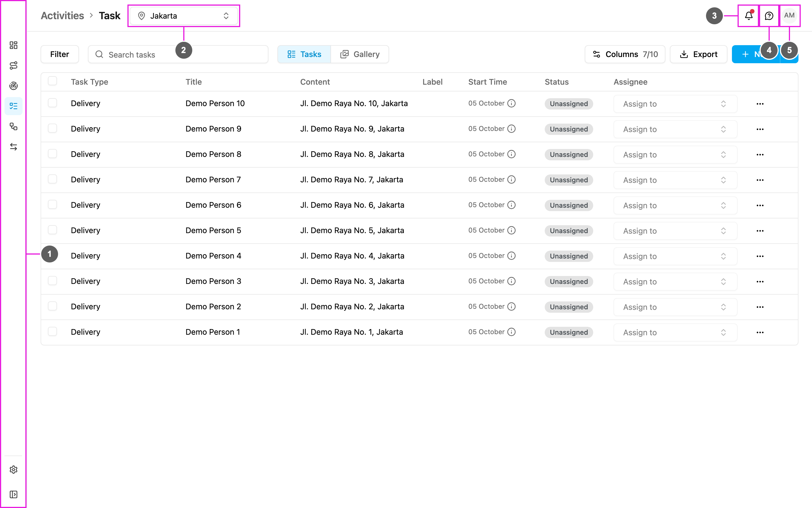Open the AM user avatar menu
The width and height of the screenshot is (812, 508).
pos(789,16)
